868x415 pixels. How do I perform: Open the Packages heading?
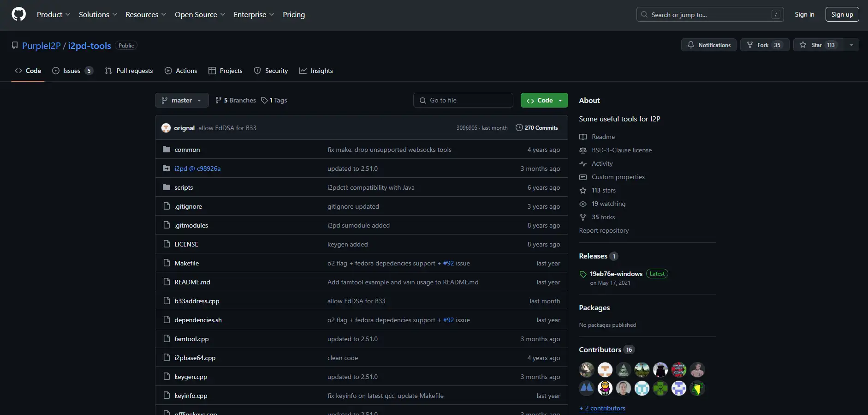[595, 308]
